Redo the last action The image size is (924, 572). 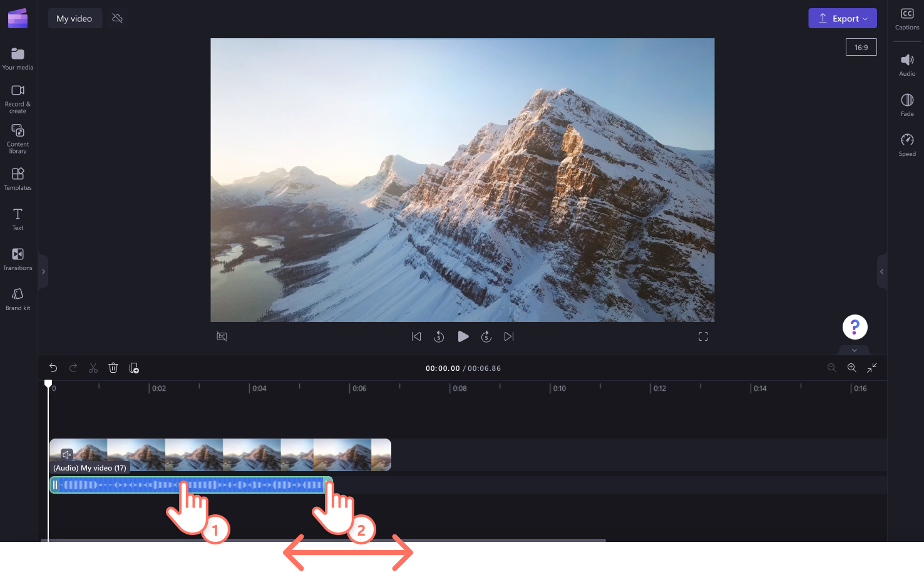pyautogui.click(x=73, y=368)
